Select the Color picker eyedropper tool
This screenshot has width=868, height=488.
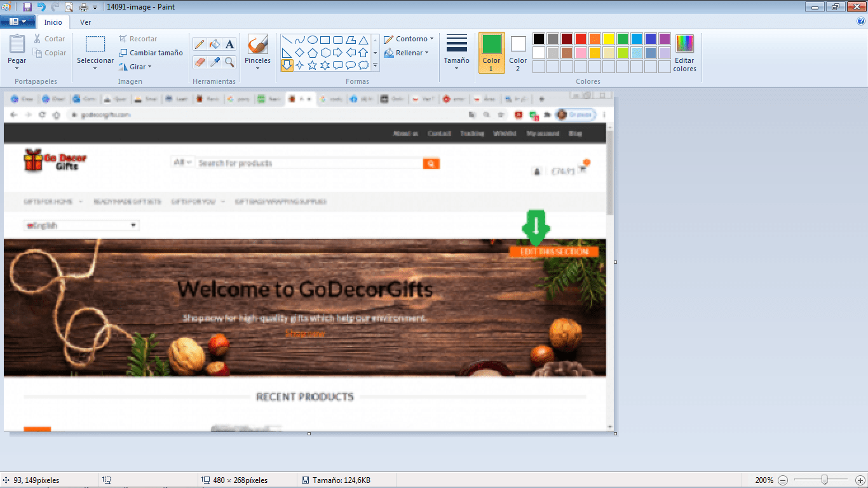click(215, 62)
